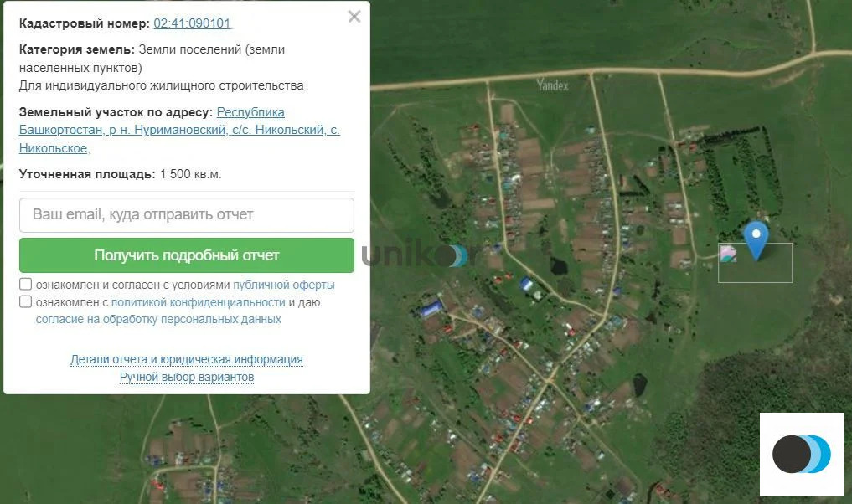
Task: Open согласие на обработку персональных данных link
Action: (x=158, y=319)
